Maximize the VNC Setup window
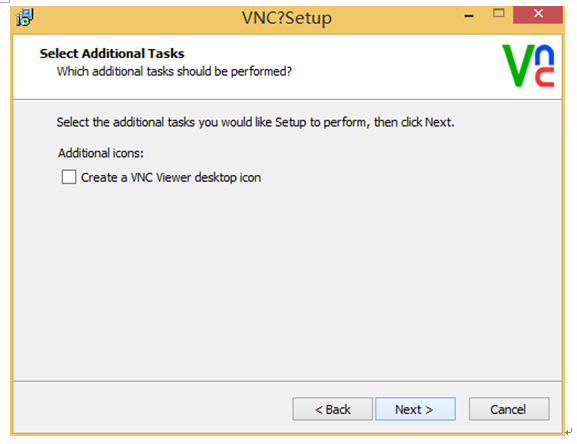577x444 pixels. pyautogui.click(x=499, y=14)
